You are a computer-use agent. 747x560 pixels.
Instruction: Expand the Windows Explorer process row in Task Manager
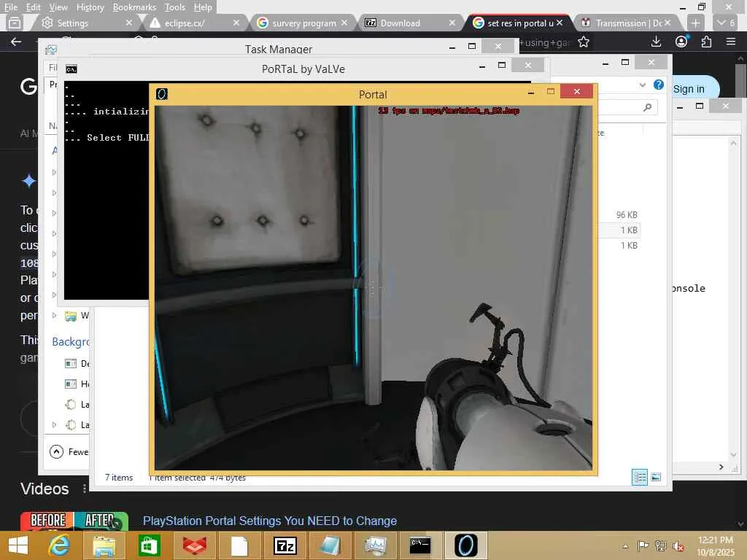54,315
